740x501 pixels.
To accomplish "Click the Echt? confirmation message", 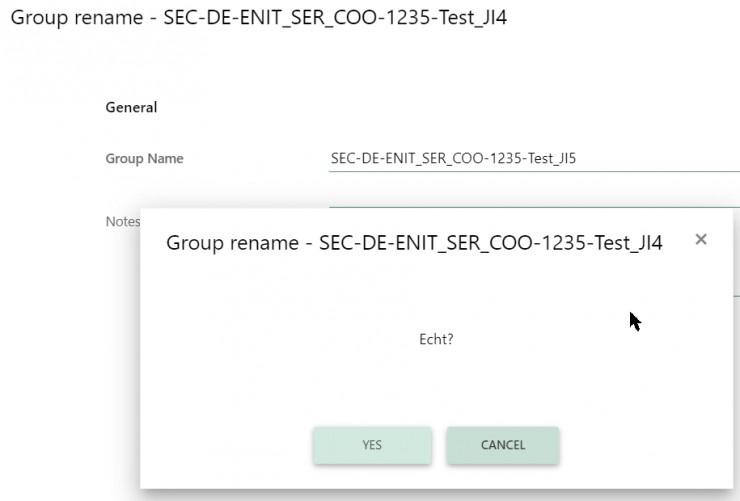I will [436, 340].
